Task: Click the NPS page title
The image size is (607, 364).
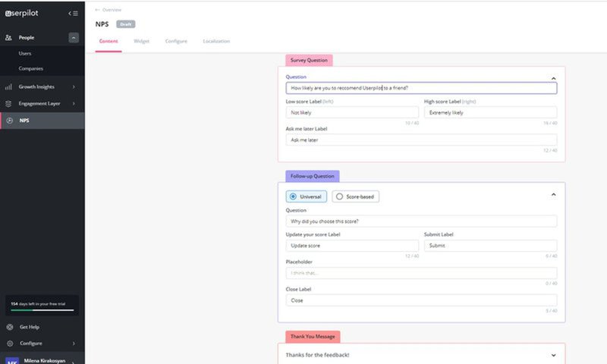Action: (102, 24)
